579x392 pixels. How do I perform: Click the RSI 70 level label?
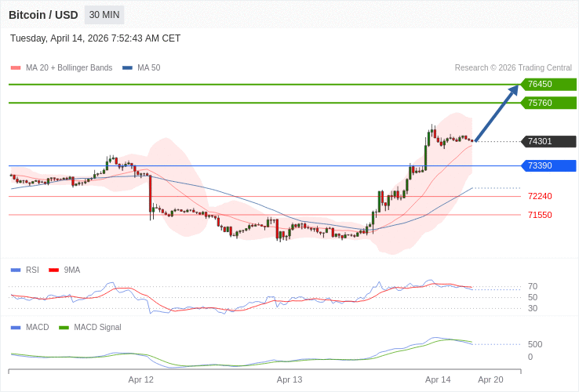coord(533,286)
